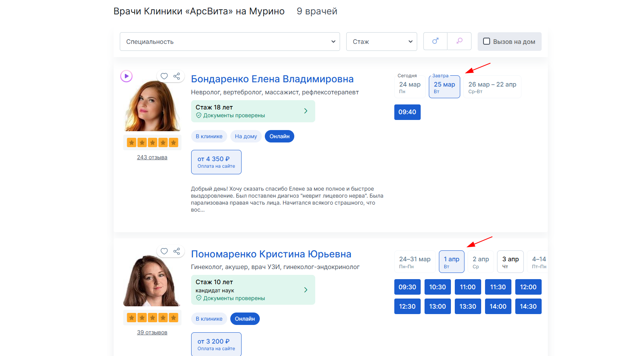644x356 pixels.
Task: Tick the Вызов на дом checkbox
Action: click(x=487, y=41)
